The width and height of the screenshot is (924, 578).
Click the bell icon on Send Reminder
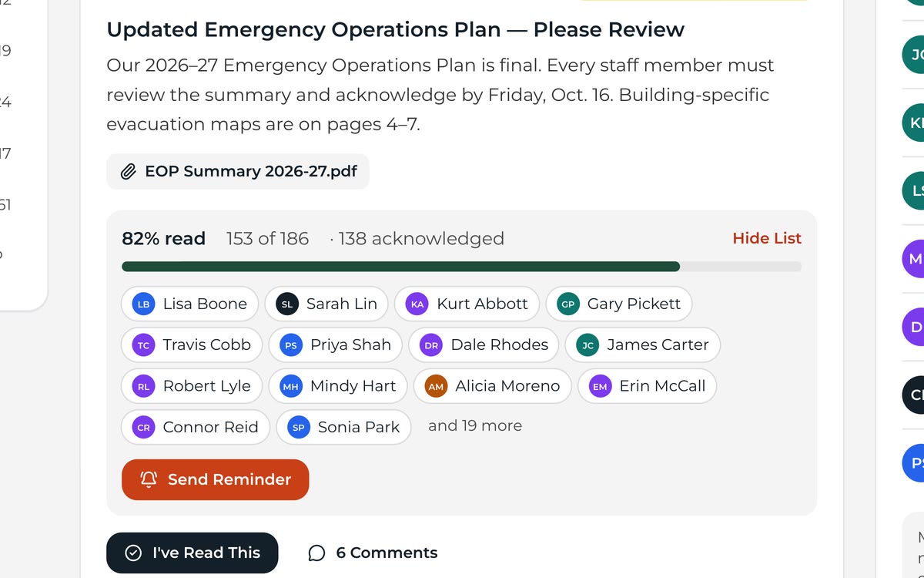click(x=149, y=479)
